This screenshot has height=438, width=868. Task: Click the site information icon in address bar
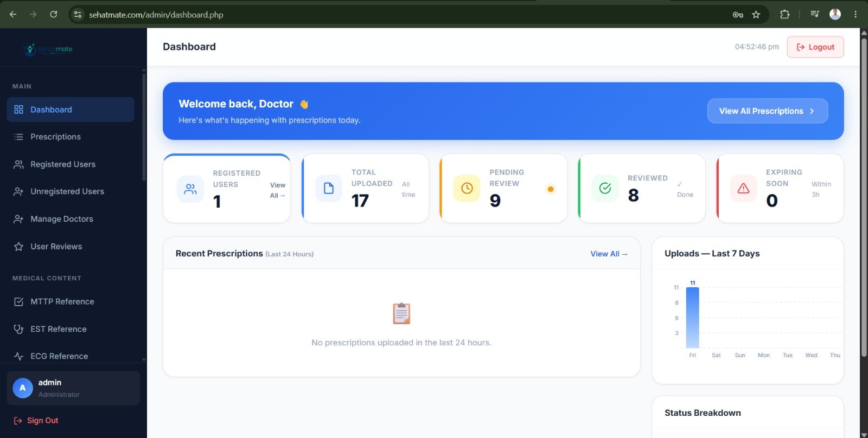78,15
